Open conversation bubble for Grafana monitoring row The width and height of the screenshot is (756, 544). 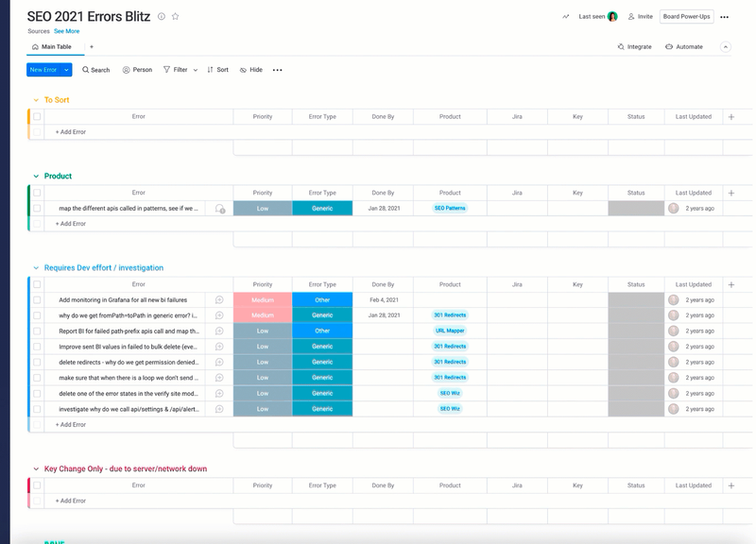(x=219, y=299)
